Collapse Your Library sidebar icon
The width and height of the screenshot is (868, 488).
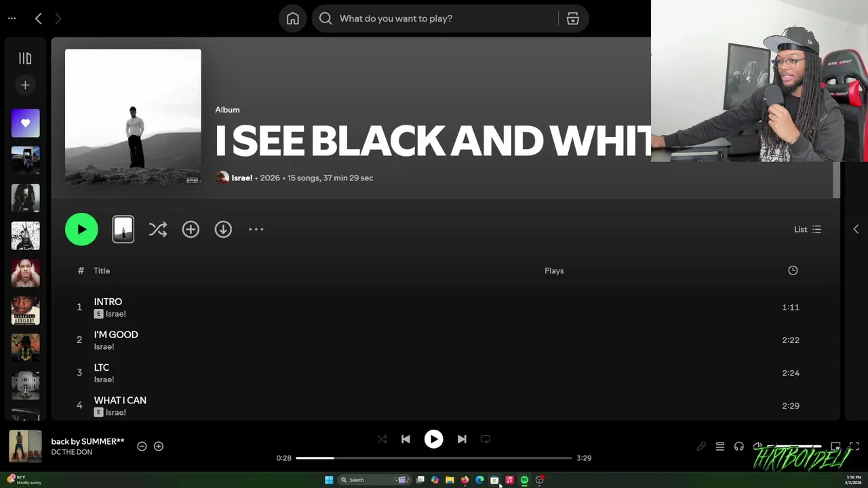point(25,58)
